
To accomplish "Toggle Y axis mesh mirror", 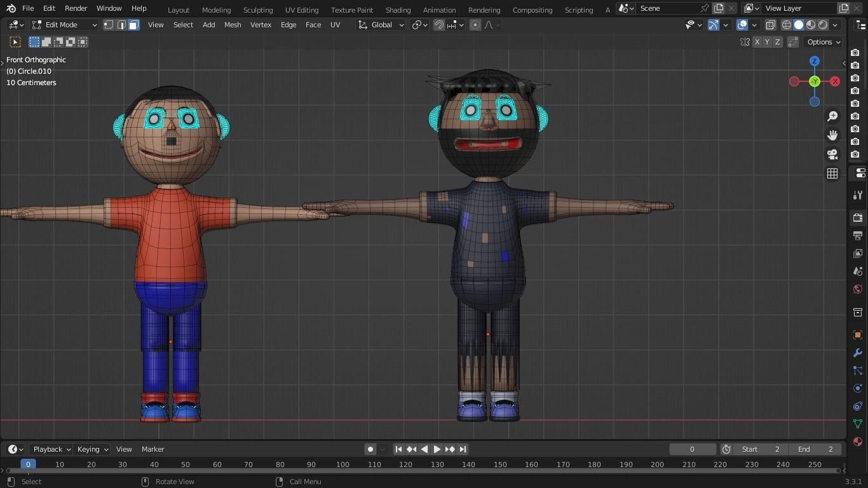I will pyautogui.click(x=767, y=42).
